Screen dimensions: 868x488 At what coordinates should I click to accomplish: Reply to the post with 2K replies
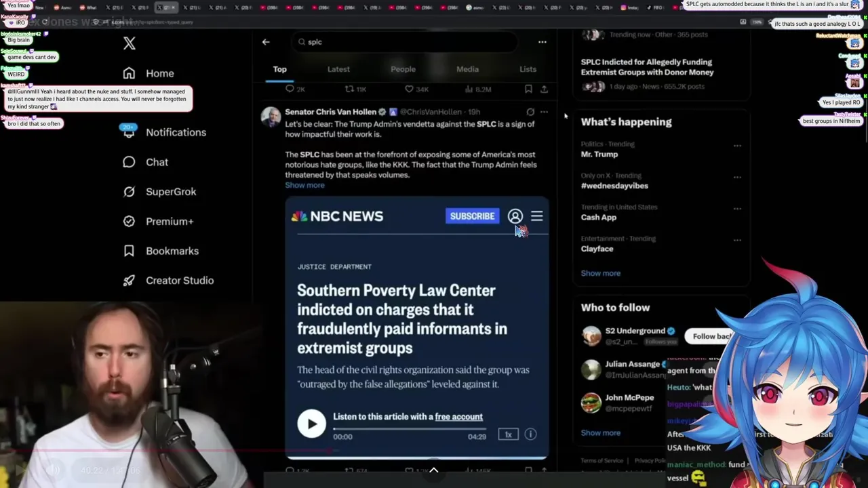(x=295, y=89)
